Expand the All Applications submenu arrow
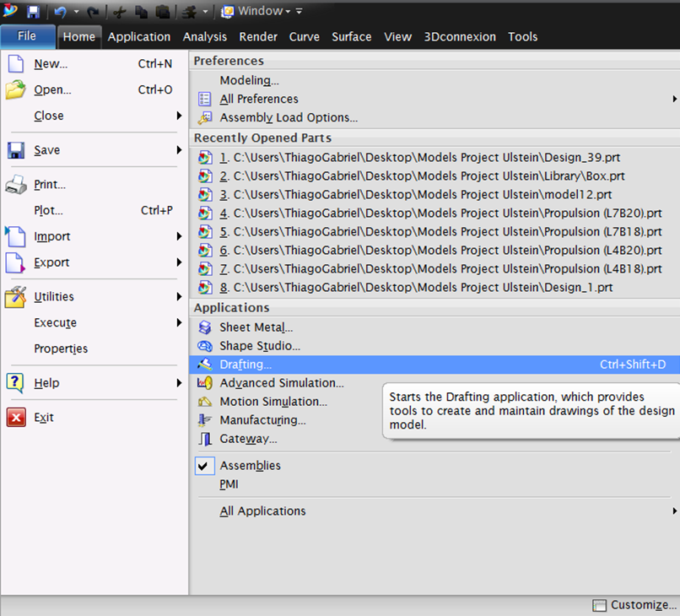The height and width of the screenshot is (616, 680). [x=674, y=511]
